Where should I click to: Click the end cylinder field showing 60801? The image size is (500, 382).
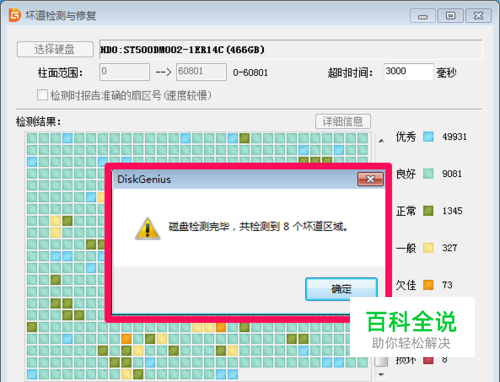pos(201,72)
